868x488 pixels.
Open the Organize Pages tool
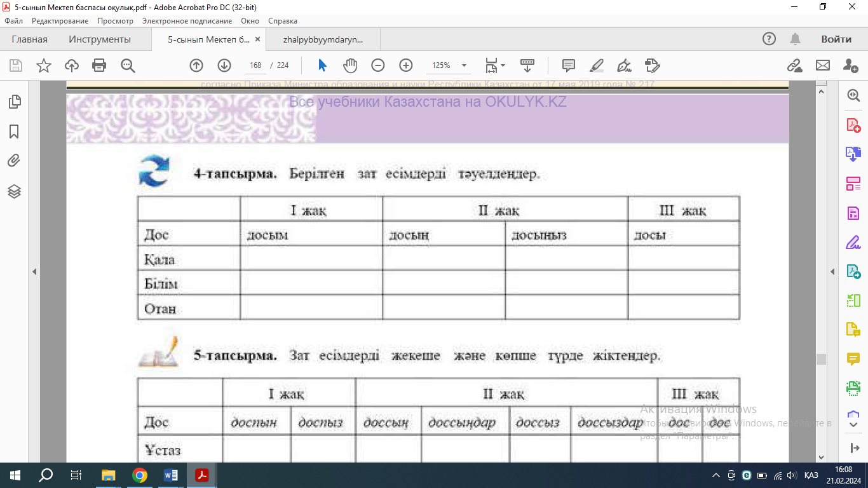[853, 184]
